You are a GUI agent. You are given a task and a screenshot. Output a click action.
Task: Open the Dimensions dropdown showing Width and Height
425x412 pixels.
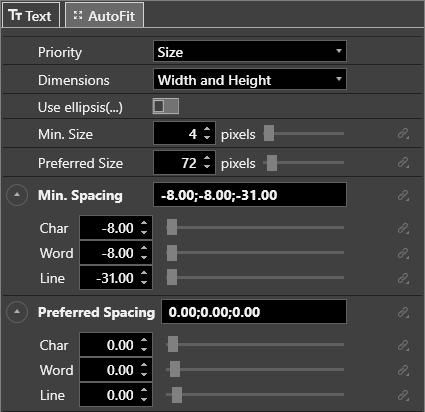pos(250,79)
